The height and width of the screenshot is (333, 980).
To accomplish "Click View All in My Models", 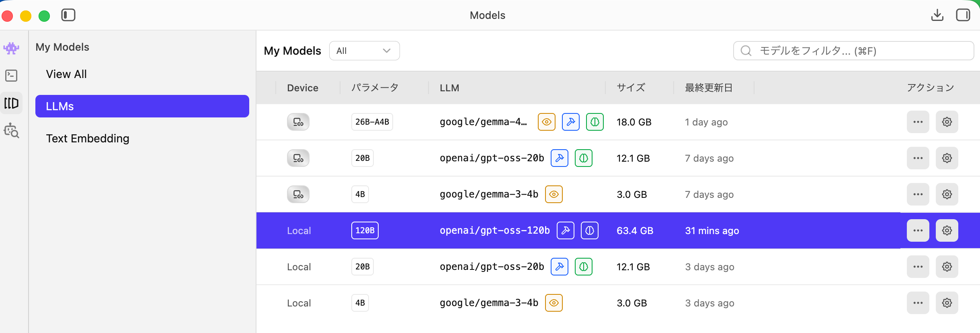I will point(66,74).
